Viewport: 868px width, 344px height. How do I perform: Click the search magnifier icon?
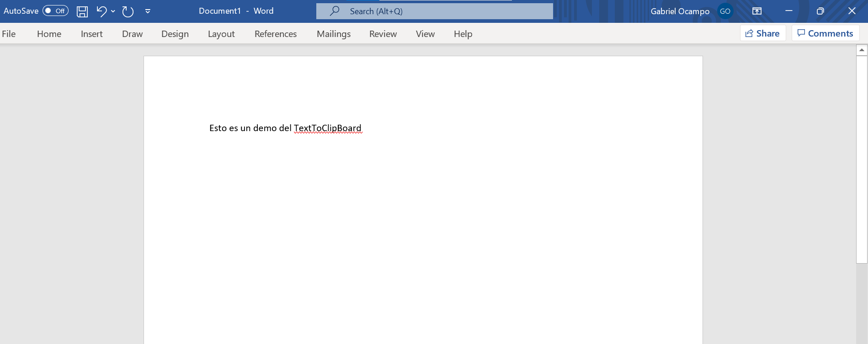click(335, 11)
